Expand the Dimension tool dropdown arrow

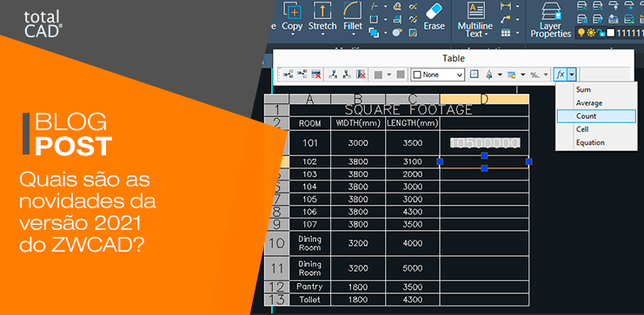[517, 6]
